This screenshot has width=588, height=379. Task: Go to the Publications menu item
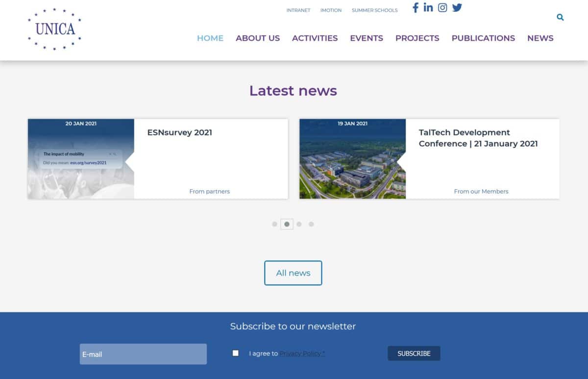point(483,38)
